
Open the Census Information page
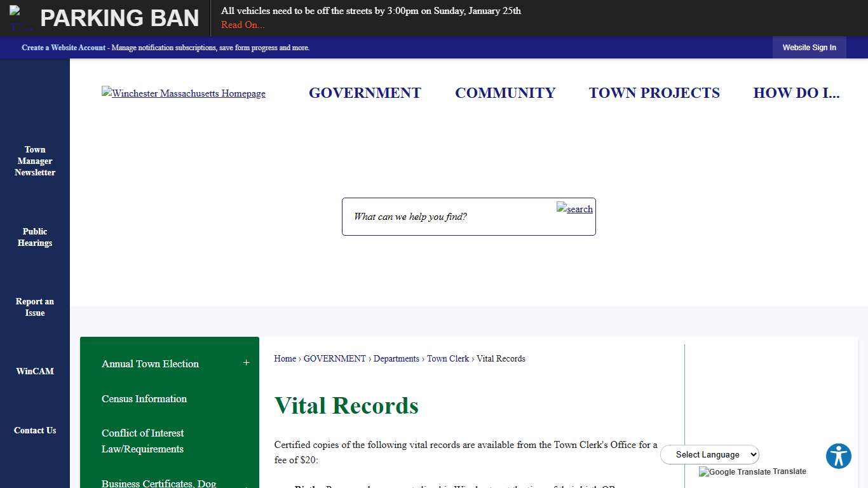pos(144,399)
